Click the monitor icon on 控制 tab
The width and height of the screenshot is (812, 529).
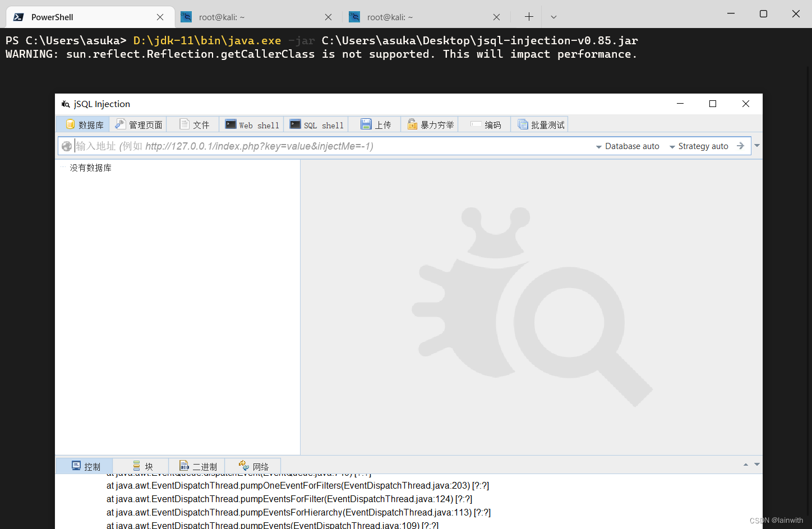tap(76, 466)
